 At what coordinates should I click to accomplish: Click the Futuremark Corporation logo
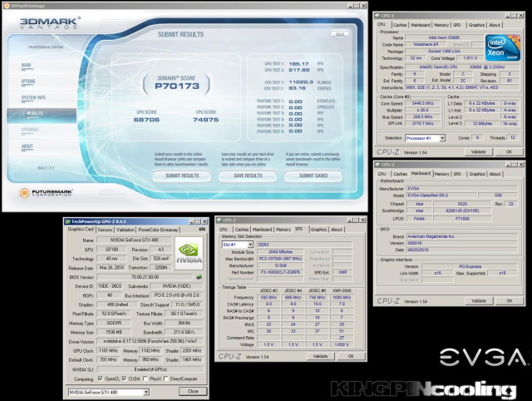click(46, 193)
